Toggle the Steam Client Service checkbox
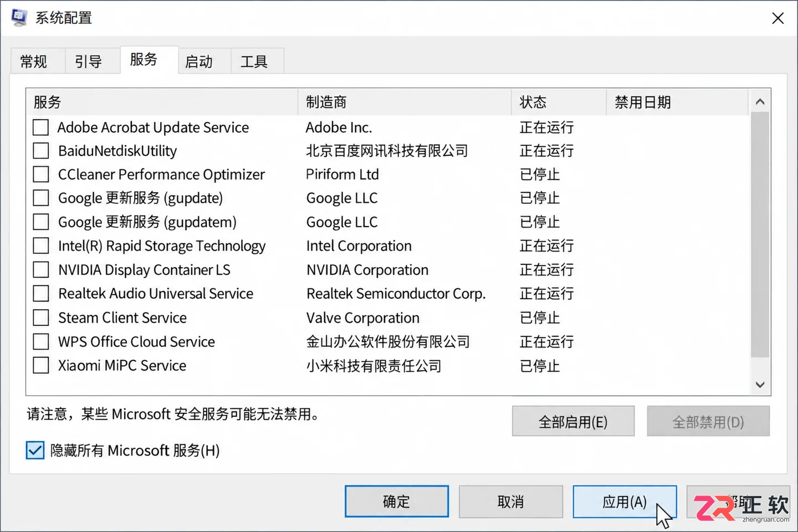Viewport: 798px width, 532px height. click(x=40, y=318)
